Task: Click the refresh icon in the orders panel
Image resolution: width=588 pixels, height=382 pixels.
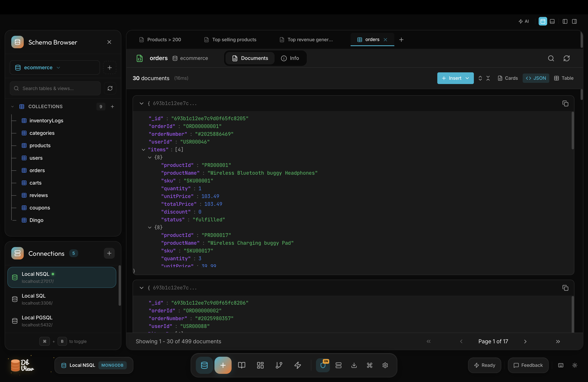Action: pos(566,58)
